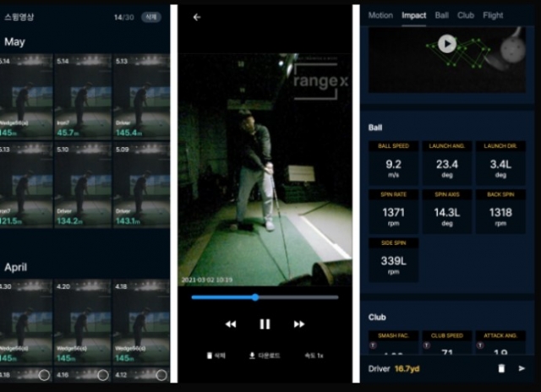
Task: Click the BALL SPEED 9.2 m/s card
Action: pyautogui.click(x=393, y=163)
